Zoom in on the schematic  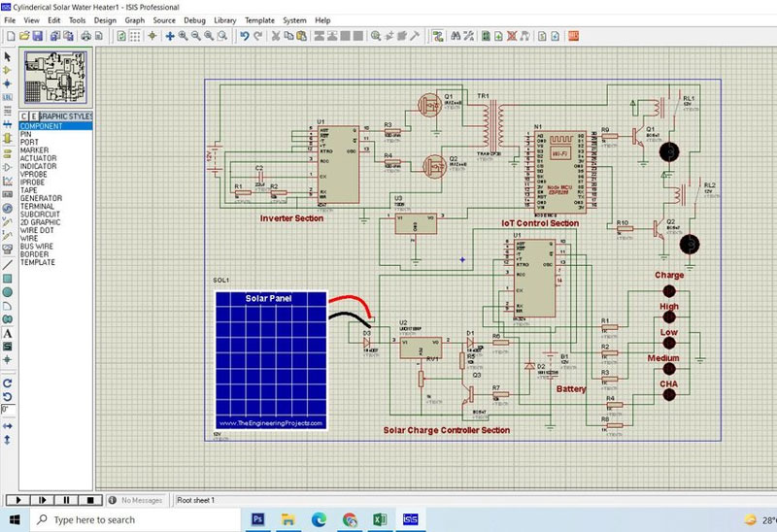point(184,36)
